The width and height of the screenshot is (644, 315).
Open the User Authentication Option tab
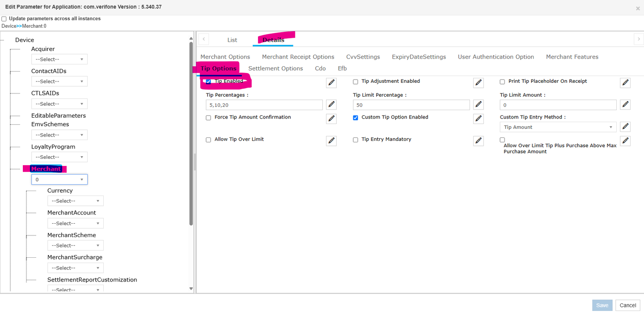pos(496,57)
